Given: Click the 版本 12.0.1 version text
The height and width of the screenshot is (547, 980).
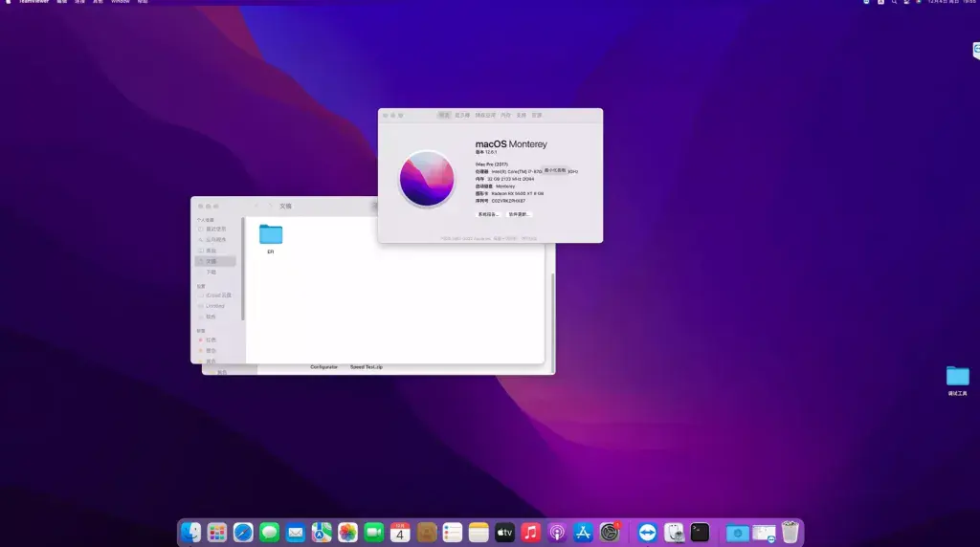Looking at the screenshot, I should (486, 152).
